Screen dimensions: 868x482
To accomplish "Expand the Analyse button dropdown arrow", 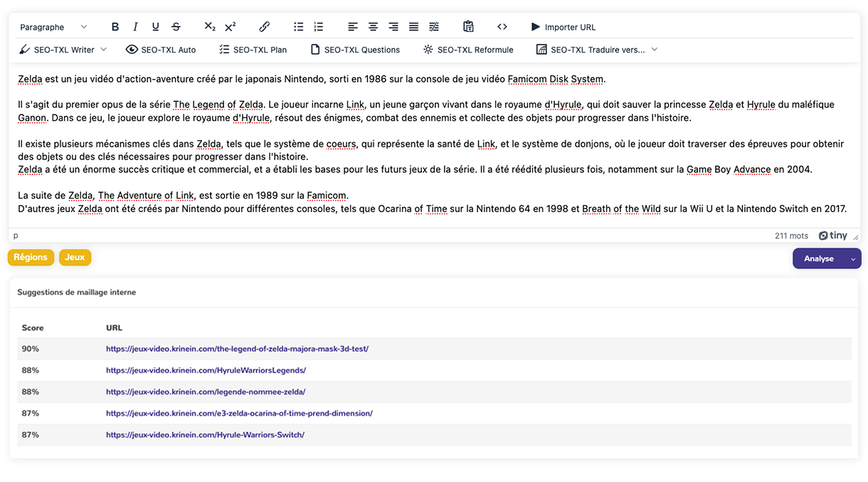I will (853, 259).
